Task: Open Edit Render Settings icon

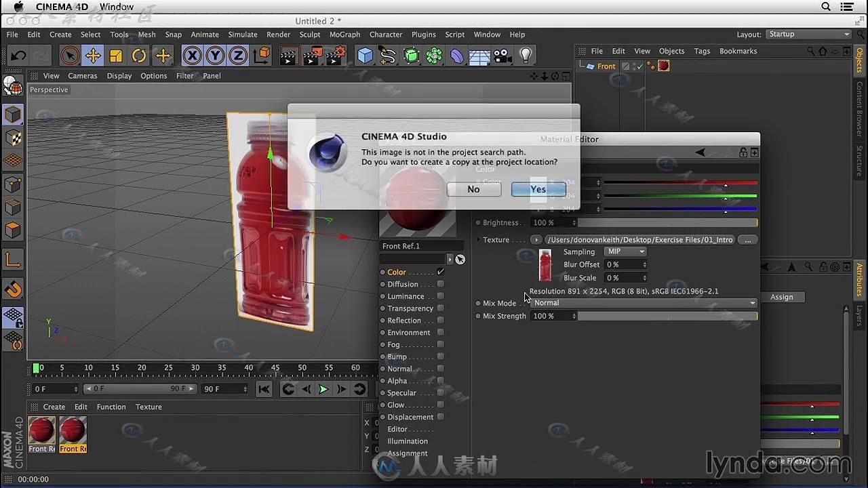Action: click(x=337, y=56)
